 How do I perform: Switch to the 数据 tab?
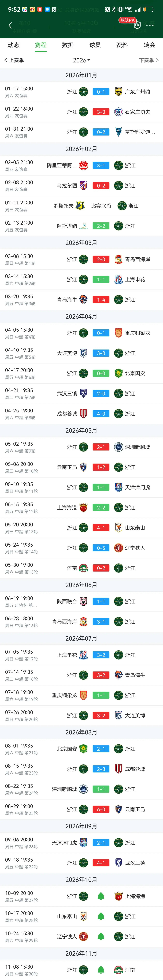pyautogui.click(x=68, y=45)
